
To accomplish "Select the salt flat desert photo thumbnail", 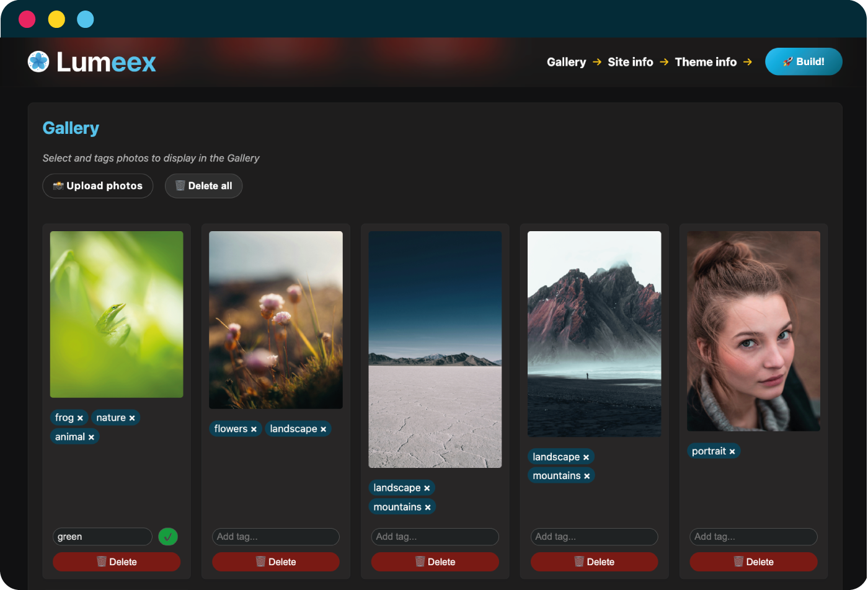I will pyautogui.click(x=435, y=350).
